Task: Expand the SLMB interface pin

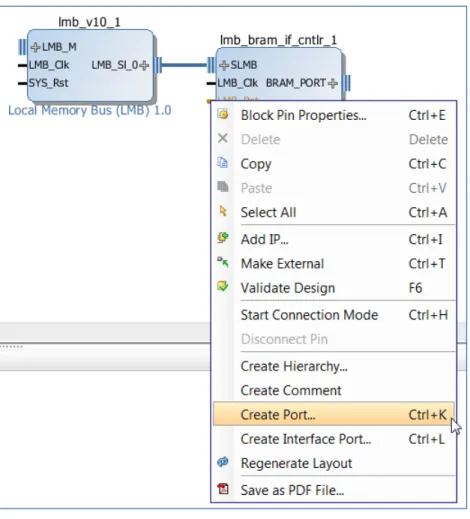Action: click(224, 65)
